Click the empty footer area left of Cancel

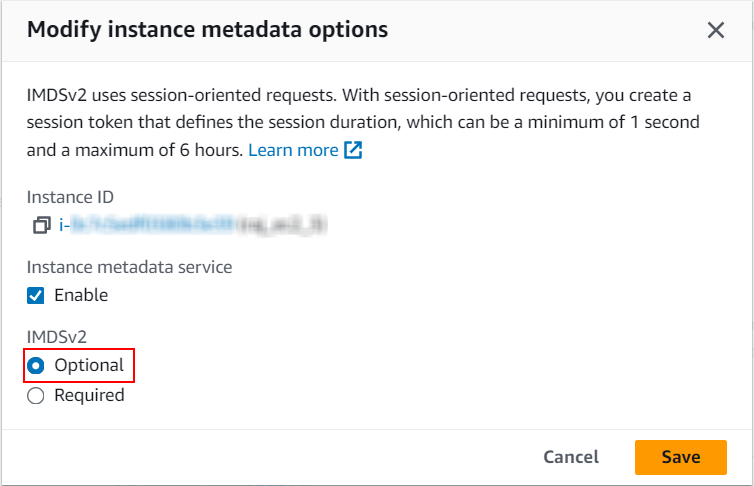pyautogui.click(x=269, y=457)
